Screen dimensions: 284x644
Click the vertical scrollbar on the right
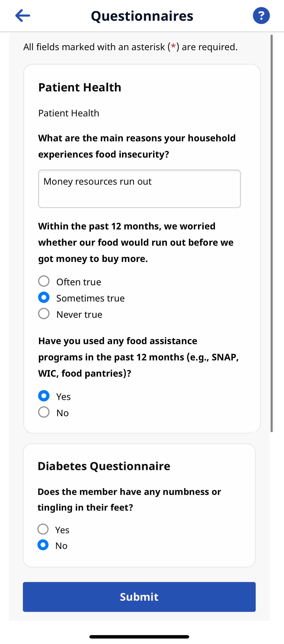point(272,232)
